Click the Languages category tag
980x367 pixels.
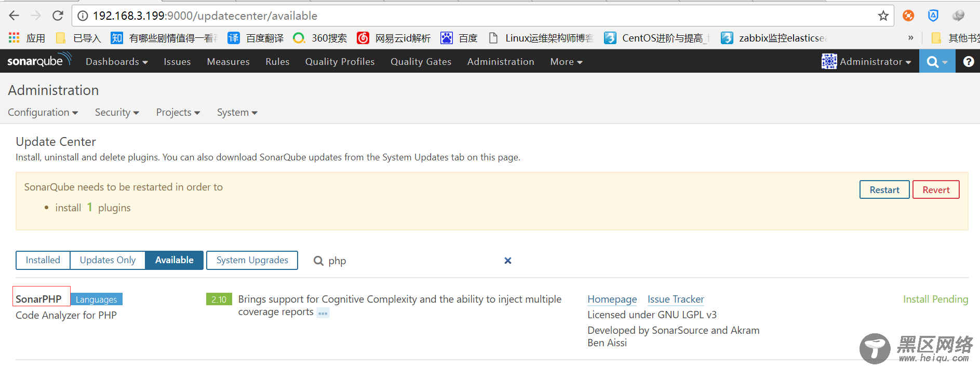[96, 300]
